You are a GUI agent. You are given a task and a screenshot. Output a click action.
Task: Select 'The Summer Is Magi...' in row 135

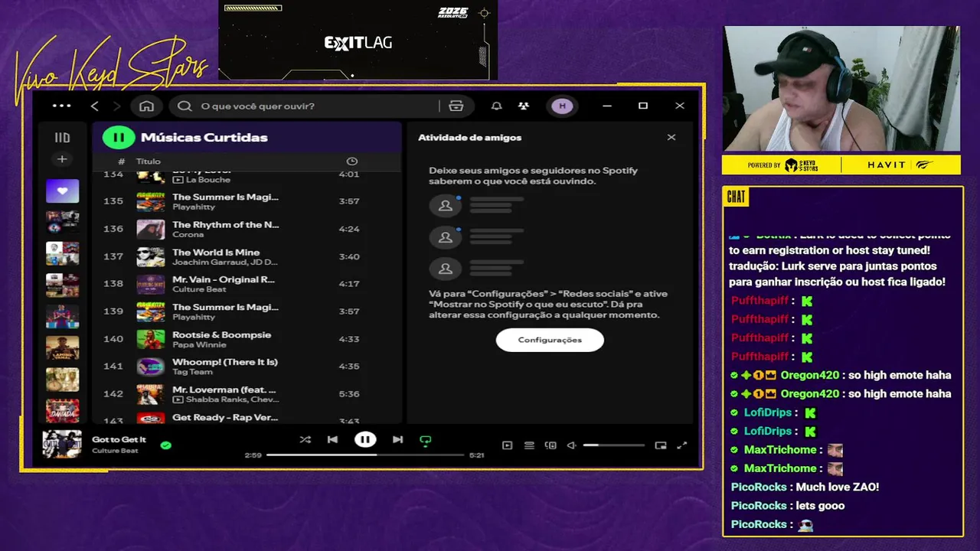pos(226,197)
